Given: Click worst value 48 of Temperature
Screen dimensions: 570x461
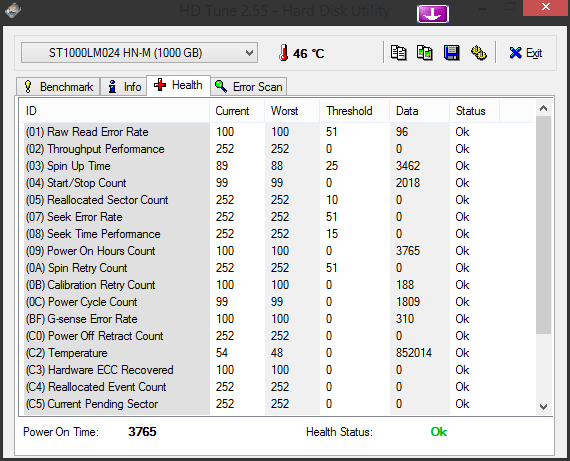Looking at the screenshot, I should tap(277, 353).
